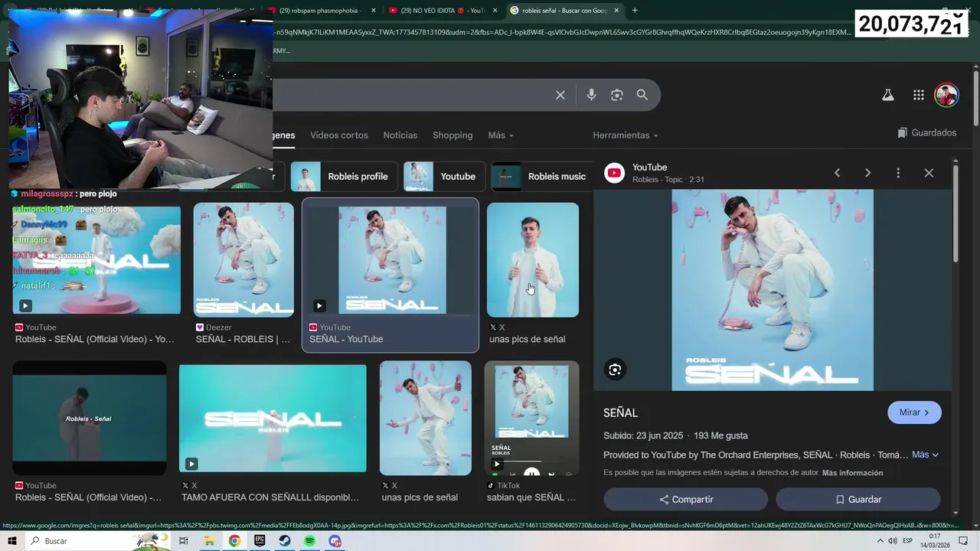Open dark 'Robleis - Señal' video thumbnail
980x551 pixels.
(x=90, y=419)
